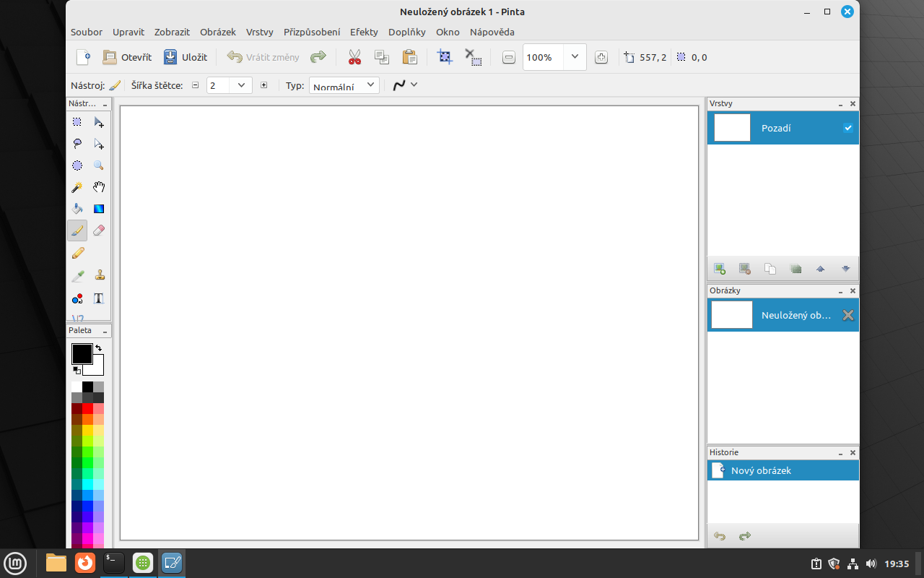Reset palette colors to black and white
Screen dimensions: 924x578
click(77, 370)
